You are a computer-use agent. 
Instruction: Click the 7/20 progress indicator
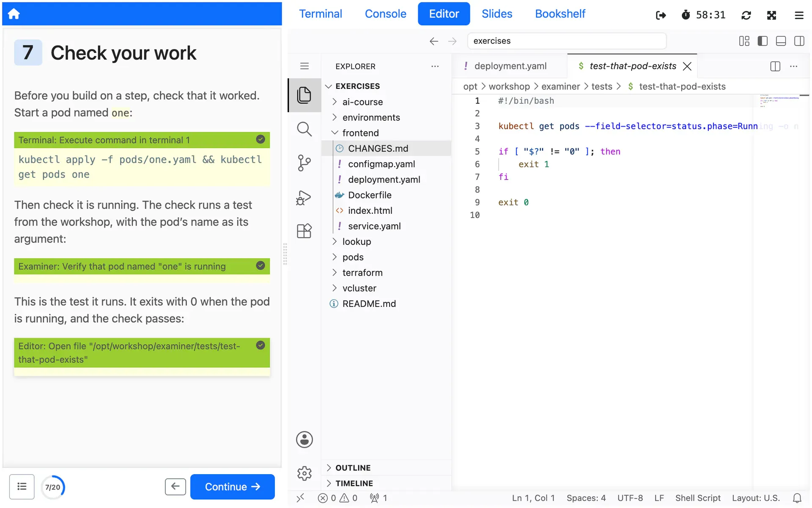point(53,487)
